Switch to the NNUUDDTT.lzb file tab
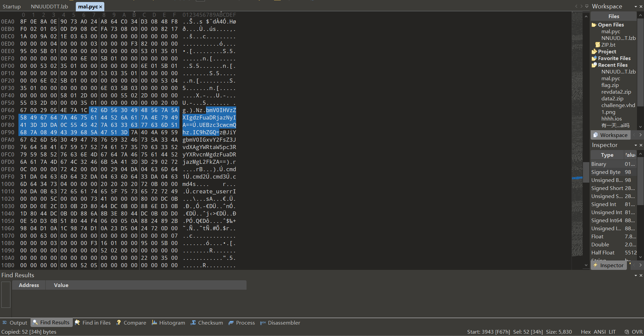Viewport: 644px width, 336px height. (49, 6)
